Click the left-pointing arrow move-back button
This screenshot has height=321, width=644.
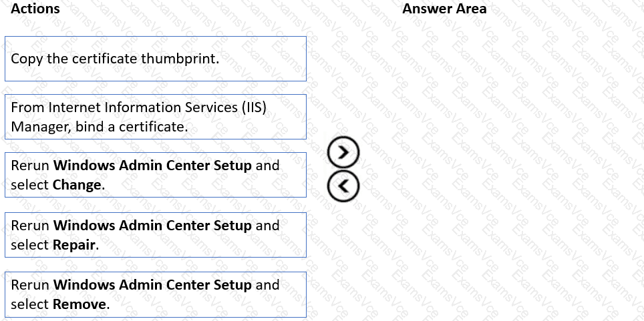click(x=343, y=186)
